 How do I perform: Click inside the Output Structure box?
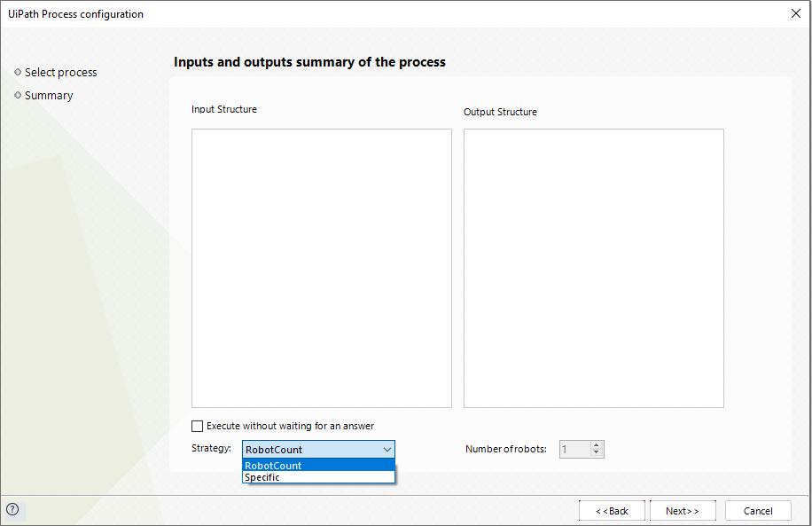[x=593, y=268]
